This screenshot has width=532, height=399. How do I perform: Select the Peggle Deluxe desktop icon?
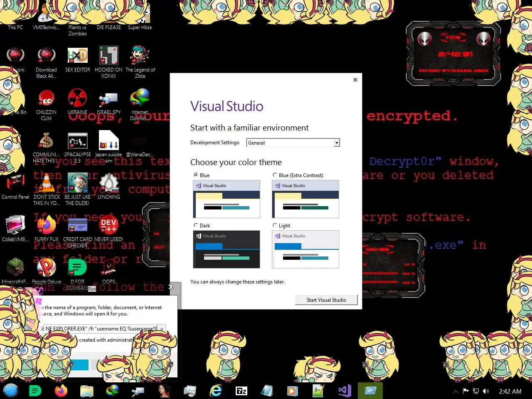[47, 271]
